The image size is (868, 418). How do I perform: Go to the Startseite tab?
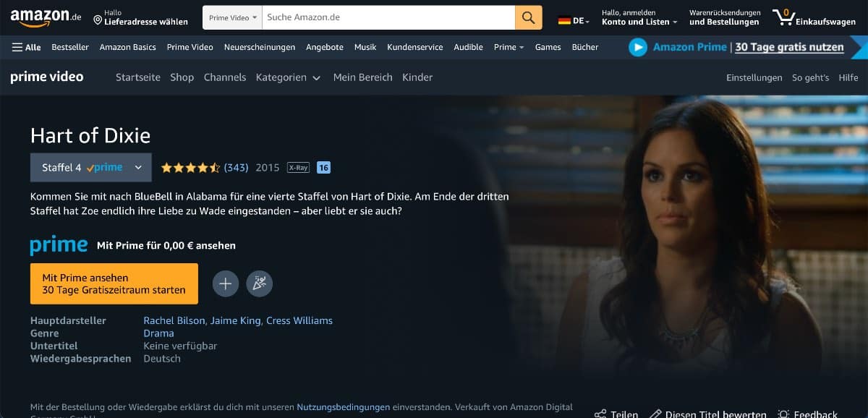tap(138, 77)
